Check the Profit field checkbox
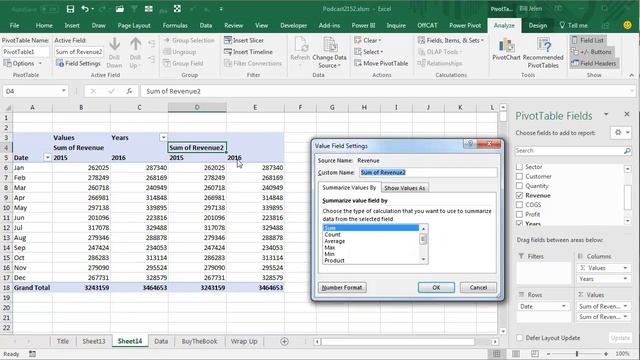640x360 pixels. click(519, 214)
